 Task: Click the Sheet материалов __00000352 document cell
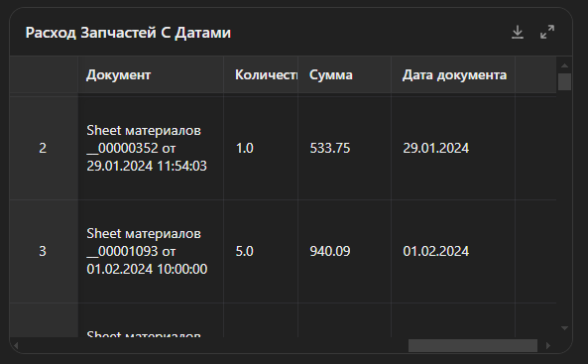151,148
